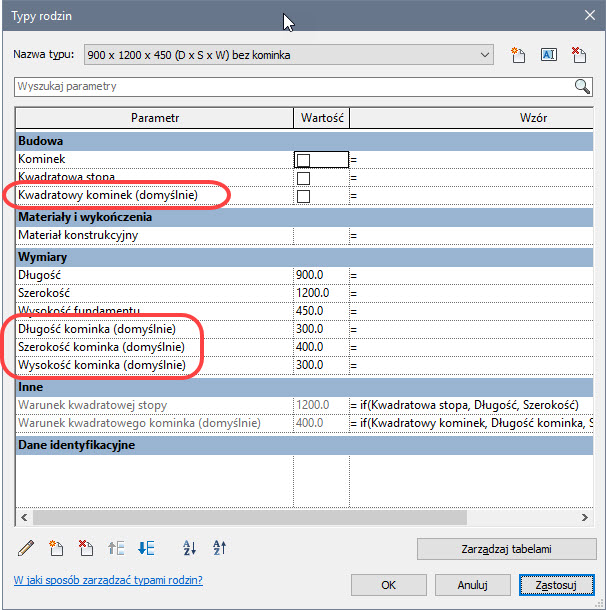Click the New Type icon
This screenshot has width=606, height=610.
[x=519, y=55]
